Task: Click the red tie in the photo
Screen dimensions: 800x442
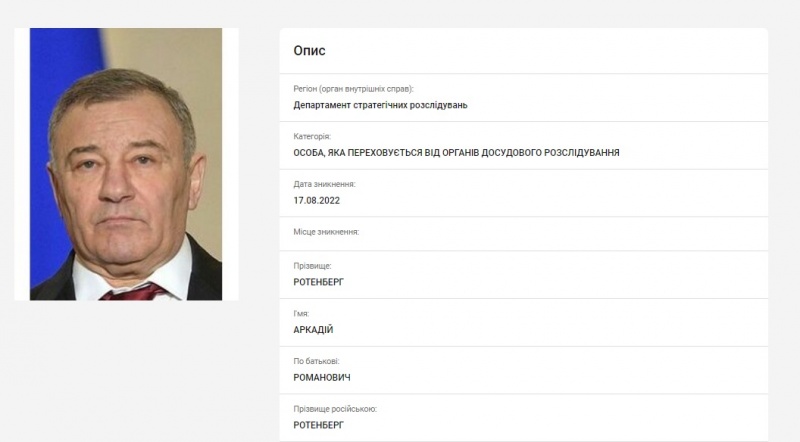Action: [x=134, y=292]
